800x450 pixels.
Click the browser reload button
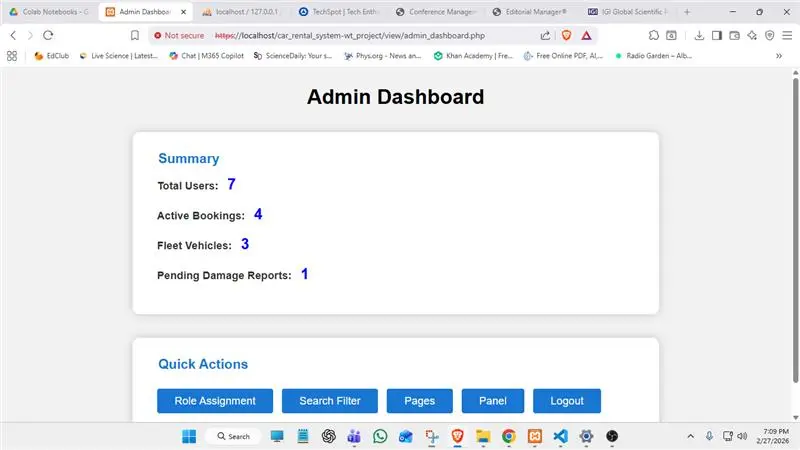click(47, 35)
